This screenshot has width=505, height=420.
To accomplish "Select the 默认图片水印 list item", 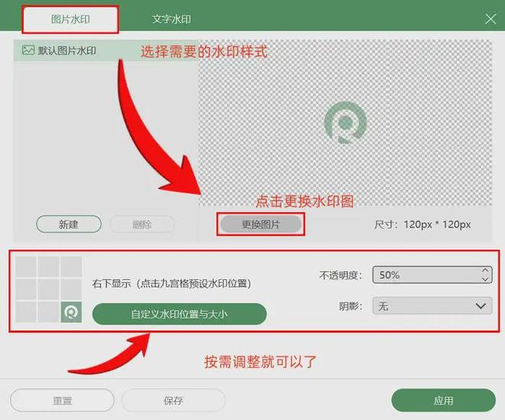I will pyautogui.click(x=106, y=50).
